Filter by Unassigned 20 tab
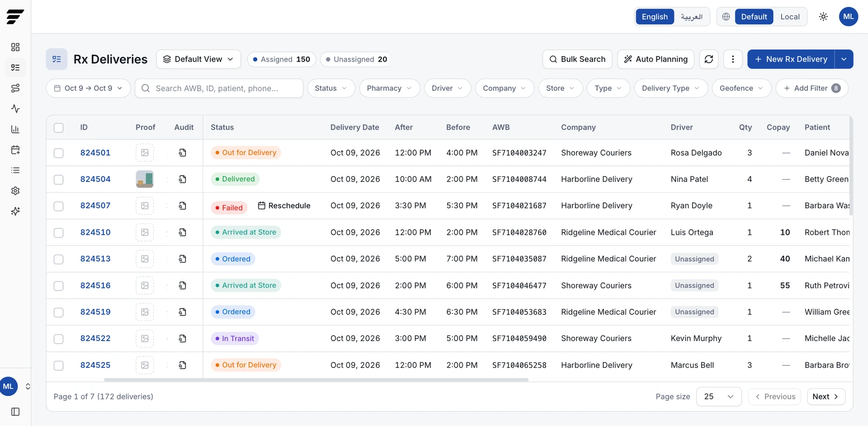The height and width of the screenshot is (426, 868). coord(356,59)
